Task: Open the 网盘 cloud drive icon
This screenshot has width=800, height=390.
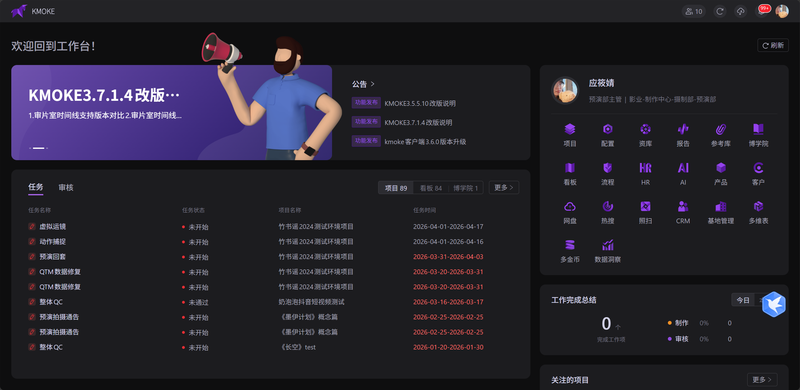Action: click(x=570, y=206)
